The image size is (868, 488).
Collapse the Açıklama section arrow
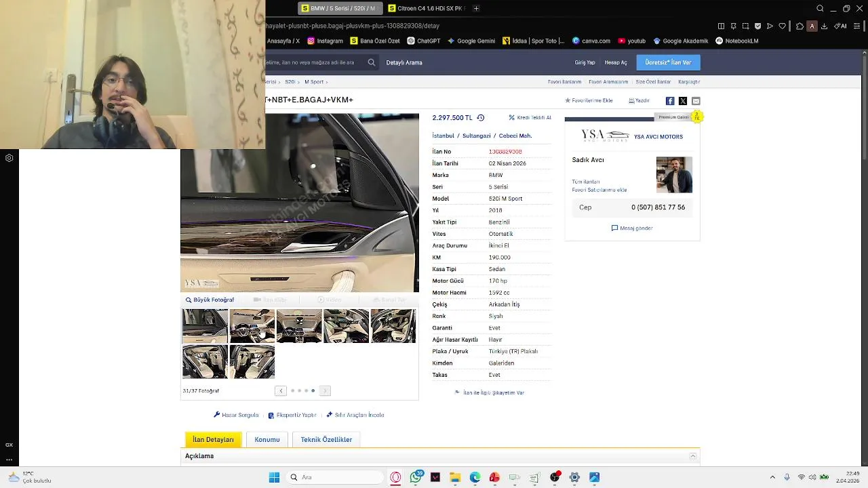692,456
